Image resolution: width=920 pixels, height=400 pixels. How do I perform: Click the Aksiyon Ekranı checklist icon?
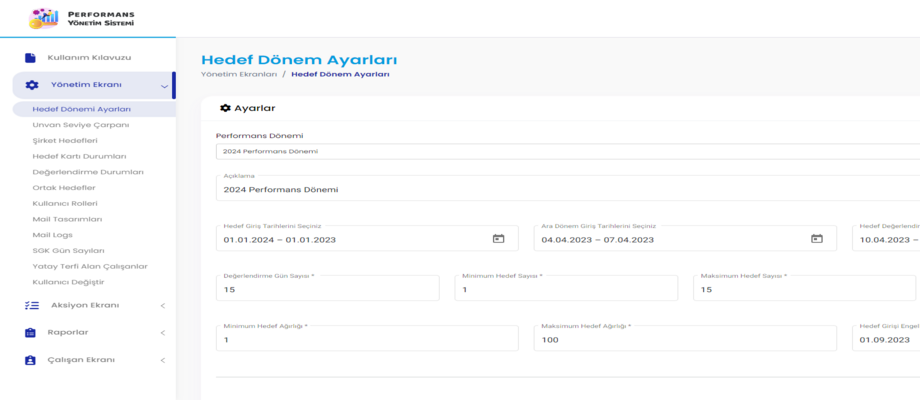[31, 305]
